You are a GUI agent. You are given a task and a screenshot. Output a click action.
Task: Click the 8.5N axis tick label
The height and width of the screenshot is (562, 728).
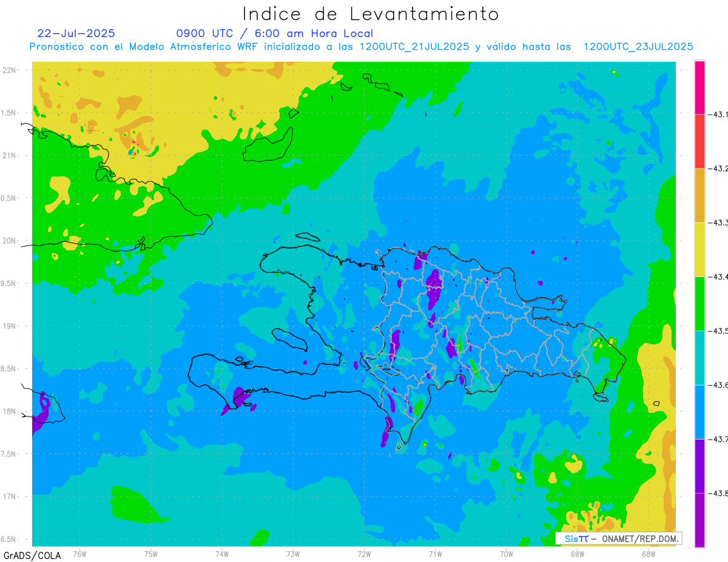(9, 369)
